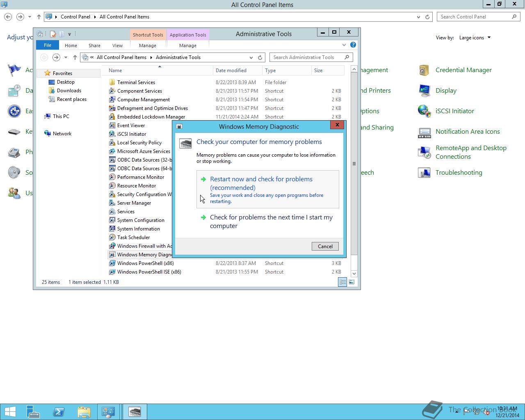Sort by the Date modified column
This screenshot has height=420, width=525.
[237, 71]
